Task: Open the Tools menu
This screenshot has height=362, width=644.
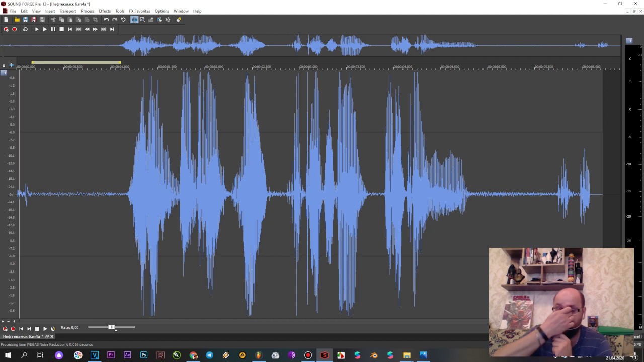Action: point(120,11)
